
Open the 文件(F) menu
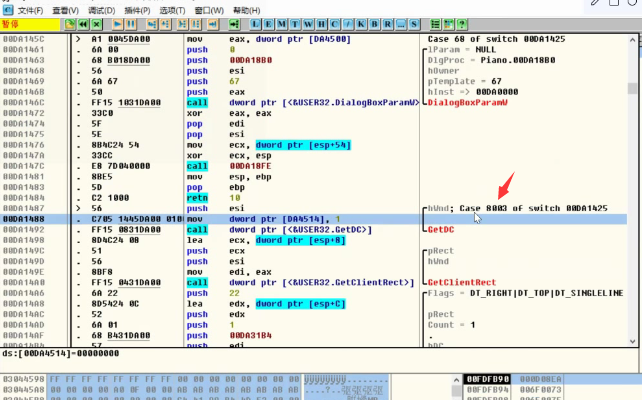click(30, 10)
